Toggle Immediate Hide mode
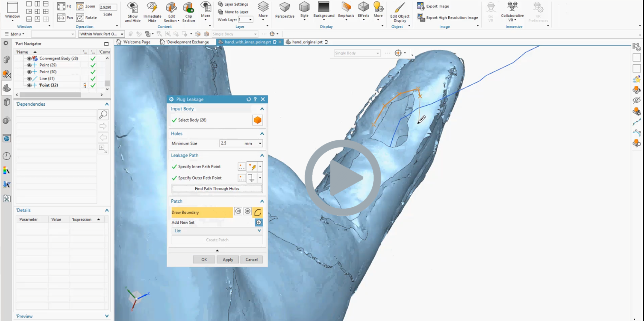Viewport: 644px width, 321px height. point(152,11)
